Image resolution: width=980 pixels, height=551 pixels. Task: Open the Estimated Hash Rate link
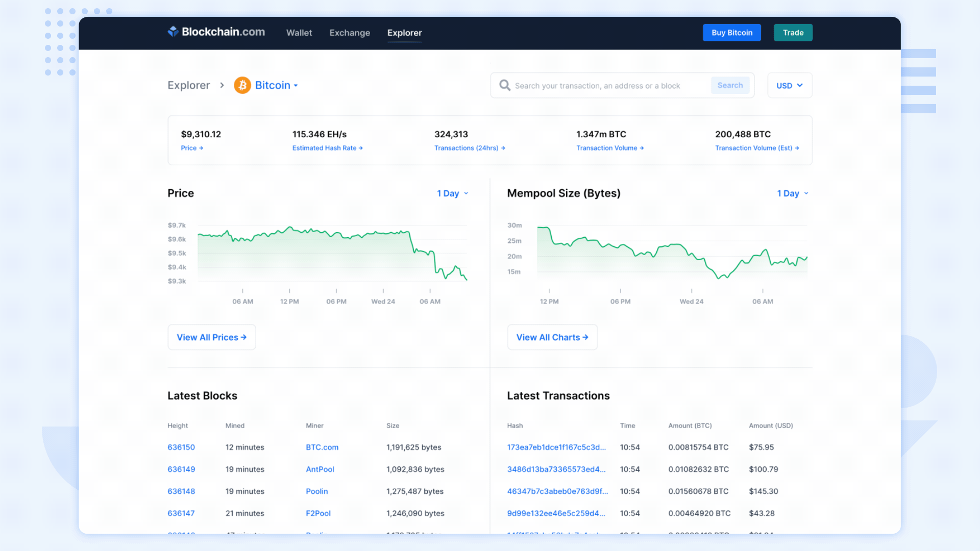point(327,148)
